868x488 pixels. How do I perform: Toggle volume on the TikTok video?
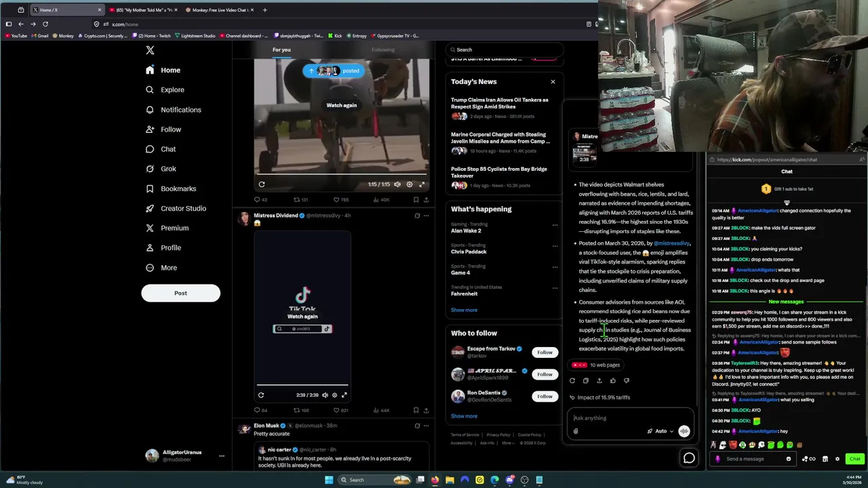point(325,395)
